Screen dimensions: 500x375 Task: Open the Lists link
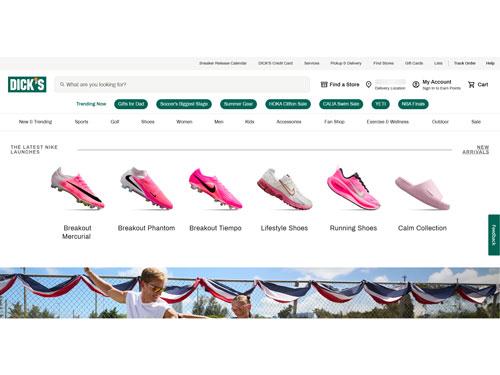[438, 63]
